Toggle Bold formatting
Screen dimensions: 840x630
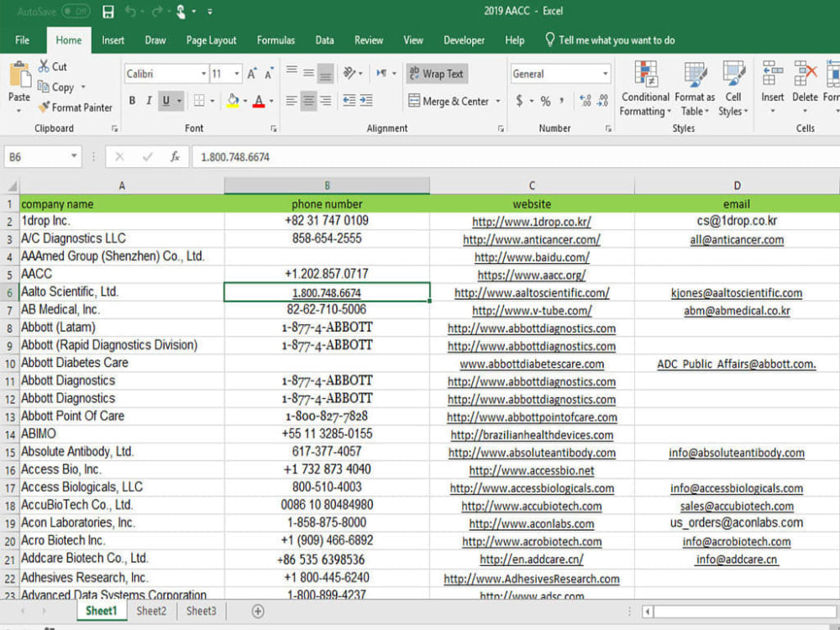(x=132, y=101)
